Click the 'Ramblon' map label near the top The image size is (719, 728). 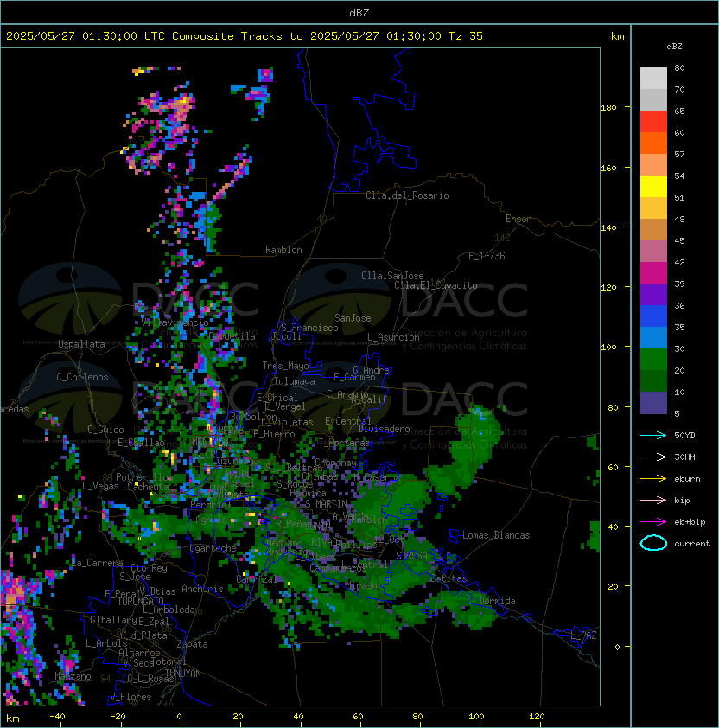coord(283,250)
